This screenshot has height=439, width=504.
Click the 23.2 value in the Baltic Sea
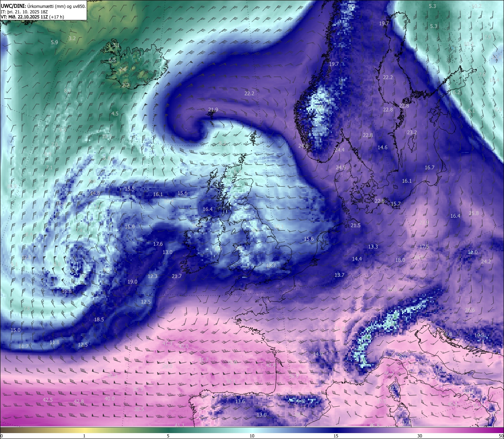[x=412, y=132]
